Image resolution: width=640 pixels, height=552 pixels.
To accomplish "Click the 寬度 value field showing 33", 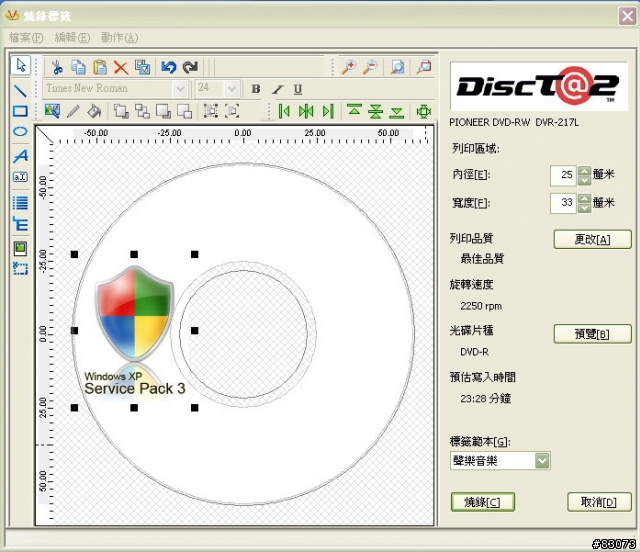I will (563, 203).
